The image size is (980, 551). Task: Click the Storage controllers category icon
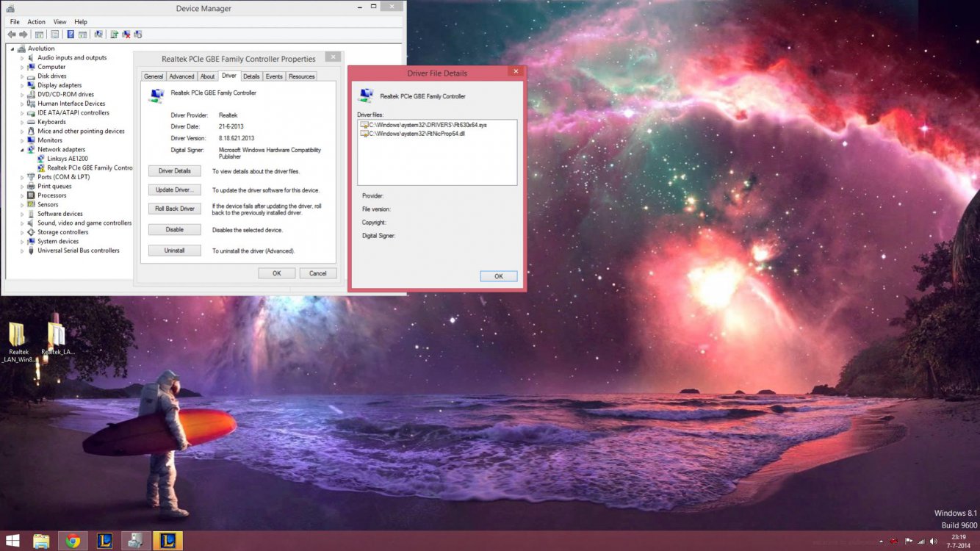(31, 232)
